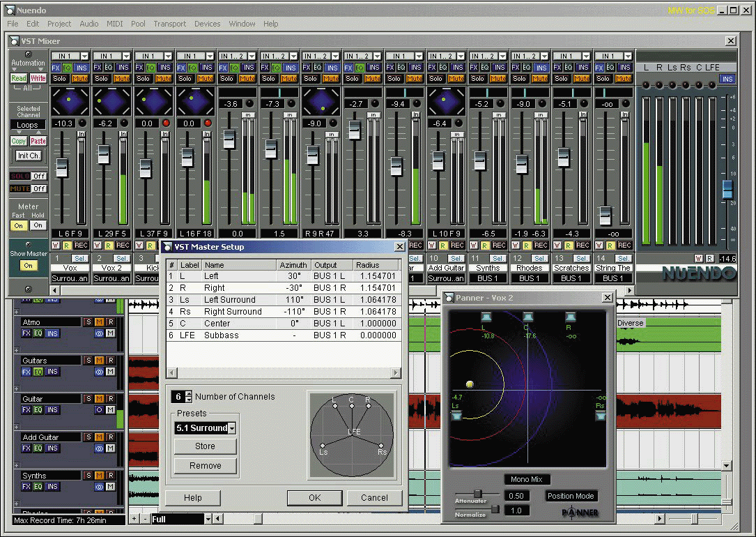This screenshot has height=537, width=756.
Task: Open output bus Surrou..an menu on Vox channel
Action: pyautogui.click(x=70, y=278)
